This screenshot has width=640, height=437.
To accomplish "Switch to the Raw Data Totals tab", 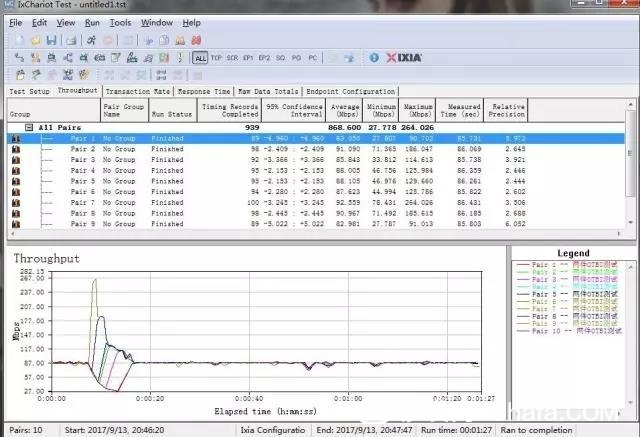I will [268, 91].
